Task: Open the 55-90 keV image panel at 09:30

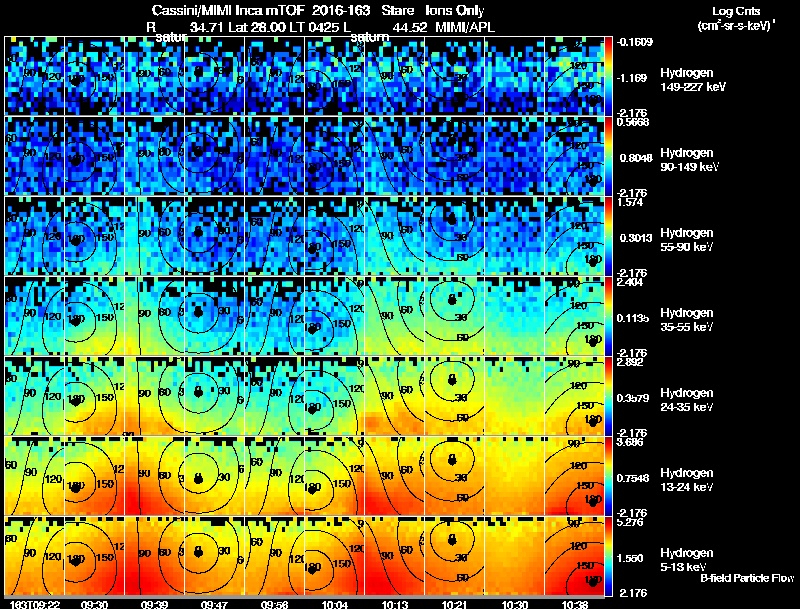Action: pyautogui.click(x=94, y=236)
